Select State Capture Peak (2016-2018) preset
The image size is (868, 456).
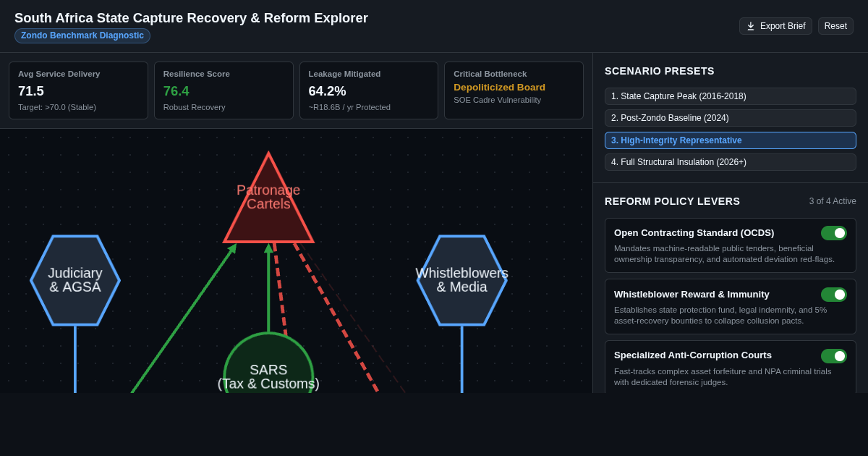[731, 96]
